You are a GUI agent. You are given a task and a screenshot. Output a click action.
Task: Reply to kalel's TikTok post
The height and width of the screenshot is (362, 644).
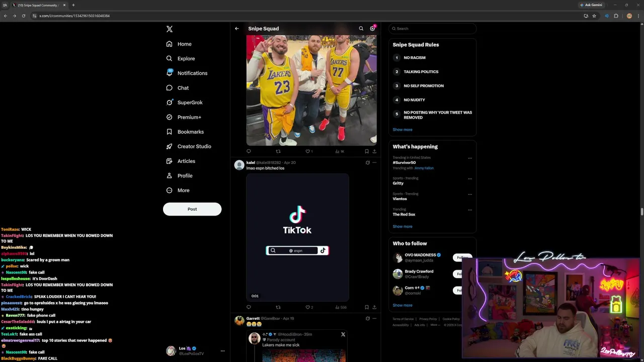(x=249, y=307)
